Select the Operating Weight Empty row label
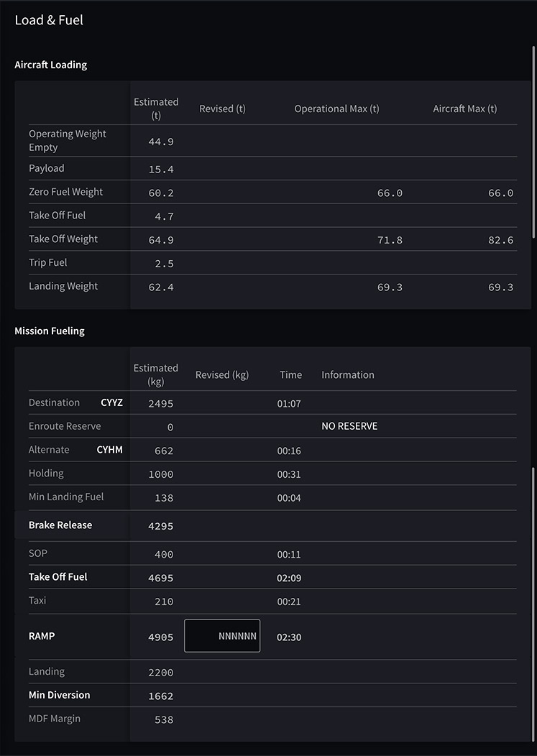Image resolution: width=537 pixels, height=756 pixels. pyautogui.click(x=67, y=140)
